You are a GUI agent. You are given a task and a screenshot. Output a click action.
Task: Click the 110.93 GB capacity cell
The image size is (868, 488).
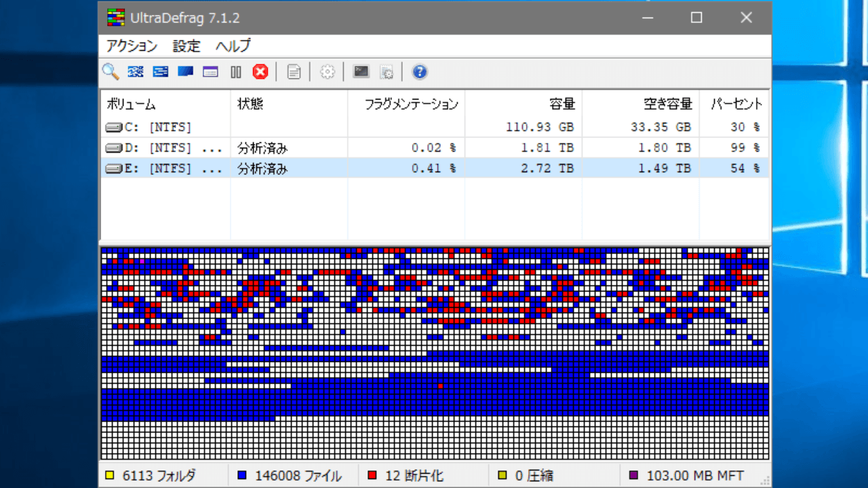click(540, 127)
